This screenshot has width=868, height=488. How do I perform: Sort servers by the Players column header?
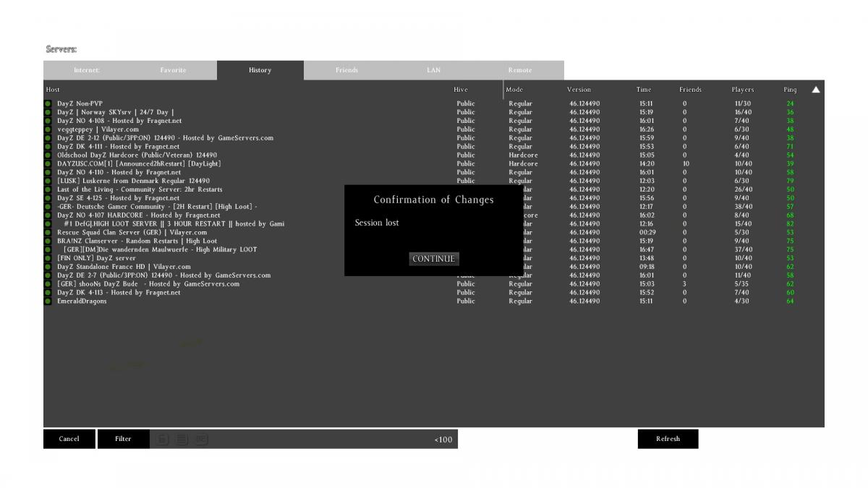(x=742, y=90)
